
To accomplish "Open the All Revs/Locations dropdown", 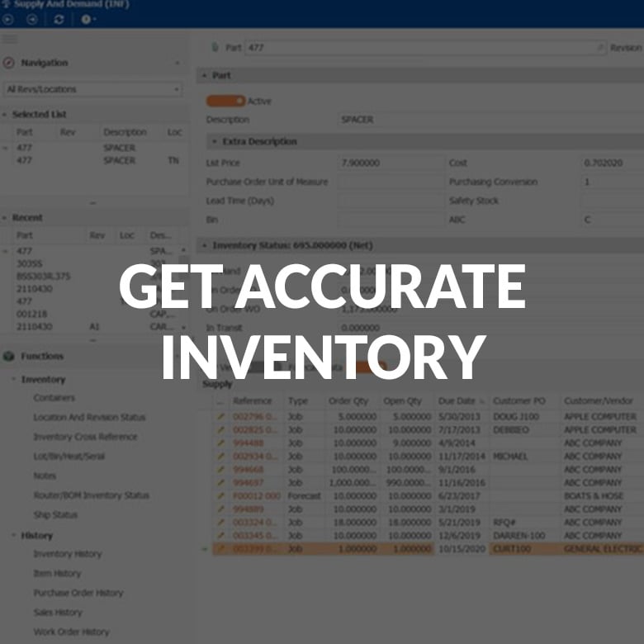I will click(92, 89).
